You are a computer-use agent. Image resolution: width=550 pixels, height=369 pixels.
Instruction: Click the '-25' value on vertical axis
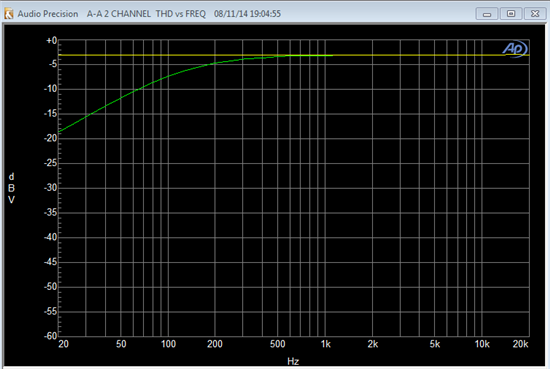click(51, 163)
